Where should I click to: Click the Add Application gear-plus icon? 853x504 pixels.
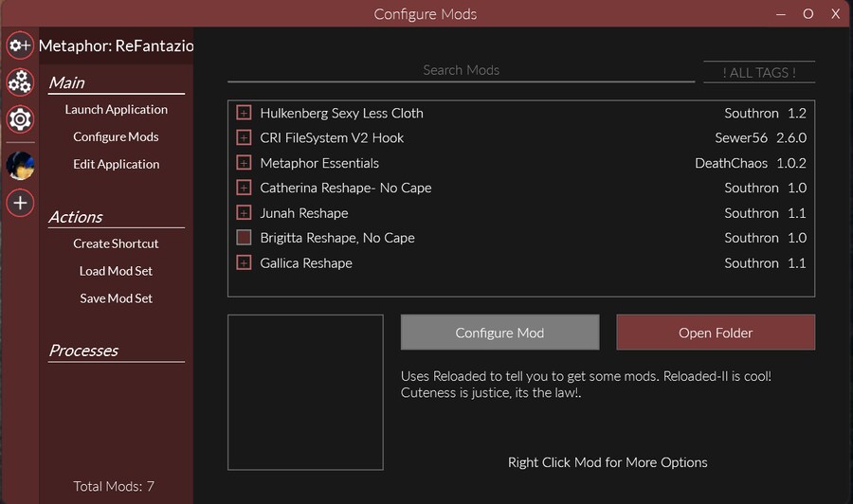(x=20, y=45)
